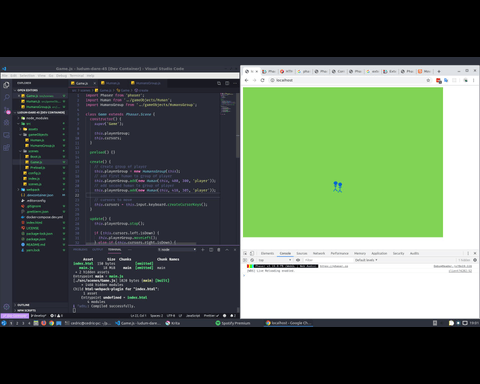Open the Krita taskbar entry

click(x=173, y=323)
